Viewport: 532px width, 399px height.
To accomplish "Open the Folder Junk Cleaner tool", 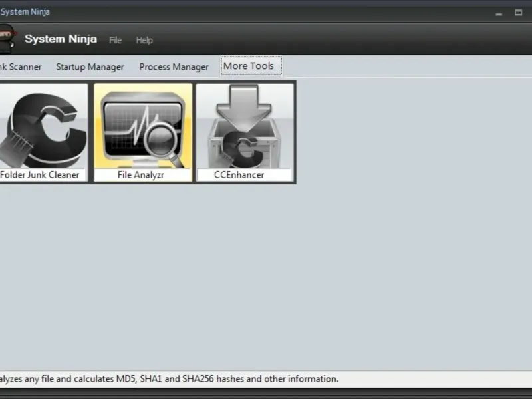I will point(43,132).
